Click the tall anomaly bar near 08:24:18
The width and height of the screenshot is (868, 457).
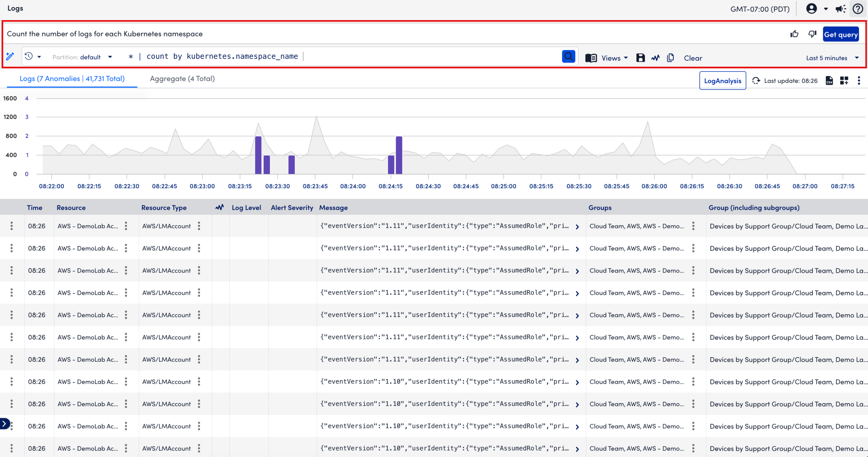(399, 155)
